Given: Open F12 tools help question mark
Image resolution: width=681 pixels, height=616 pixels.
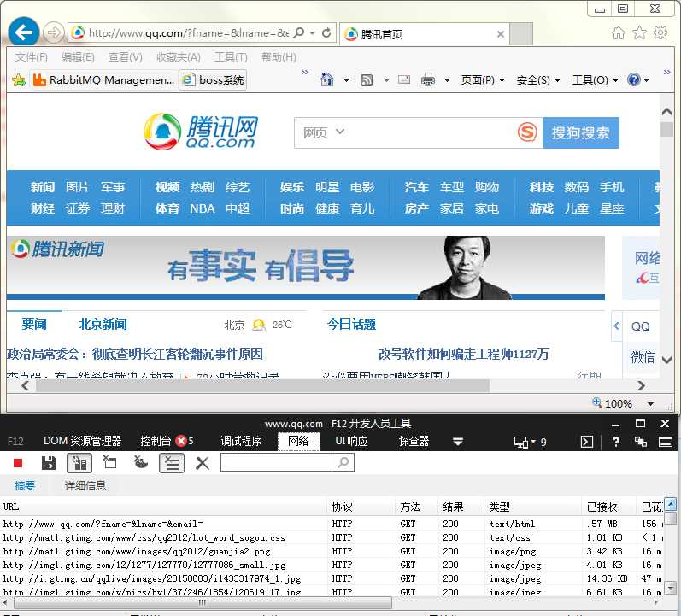Looking at the screenshot, I should [615, 442].
